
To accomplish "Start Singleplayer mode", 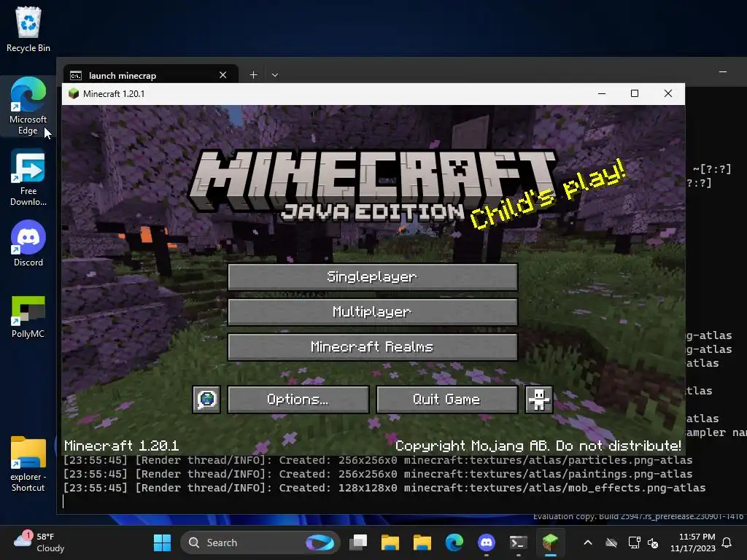I will 373,276.
